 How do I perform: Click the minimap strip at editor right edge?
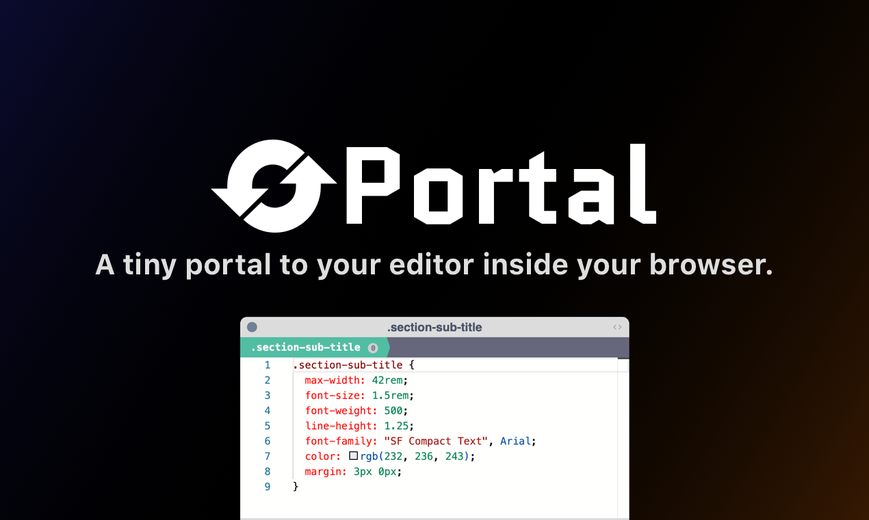click(x=623, y=438)
